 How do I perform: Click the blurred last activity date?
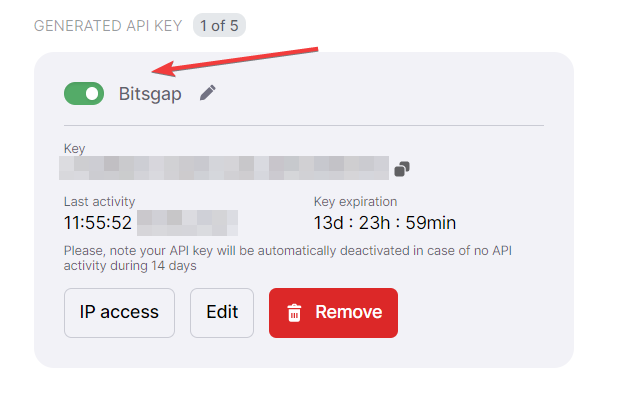click(187, 222)
